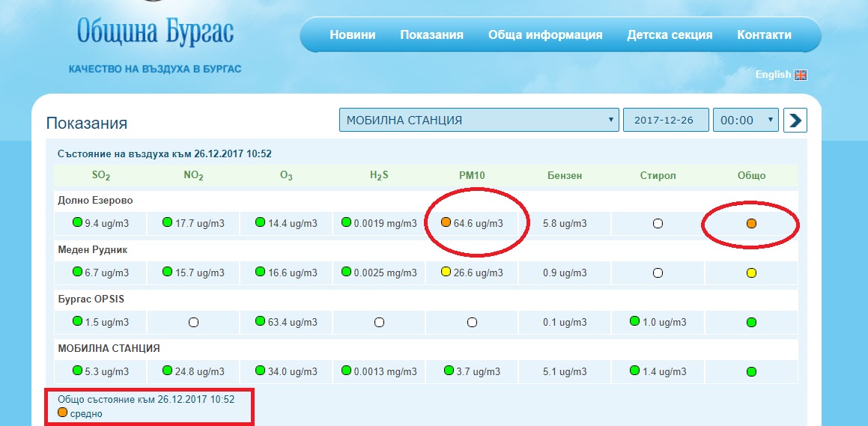This screenshot has width=868, height=426.
Task: Open the Контакти menu item
Action: point(764,35)
